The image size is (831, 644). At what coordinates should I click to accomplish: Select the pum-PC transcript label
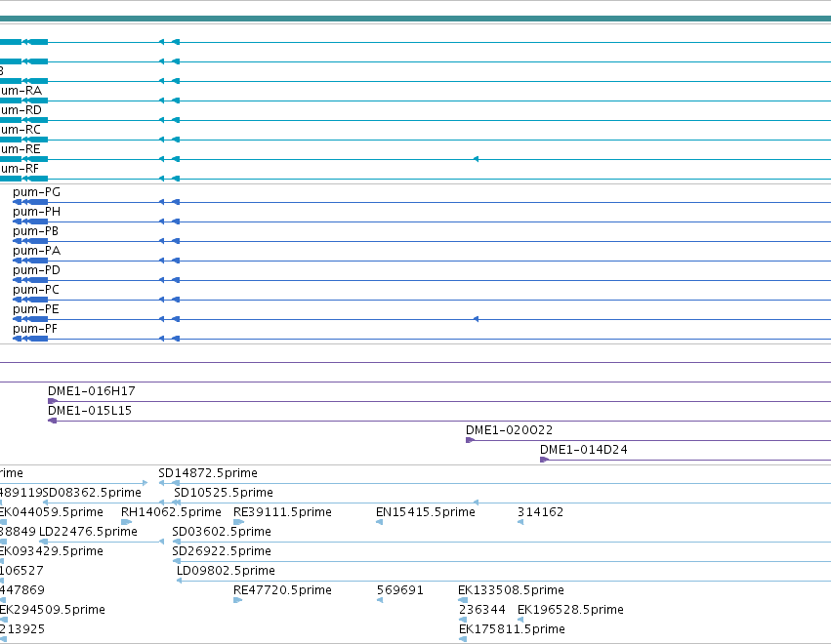coord(36,290)
